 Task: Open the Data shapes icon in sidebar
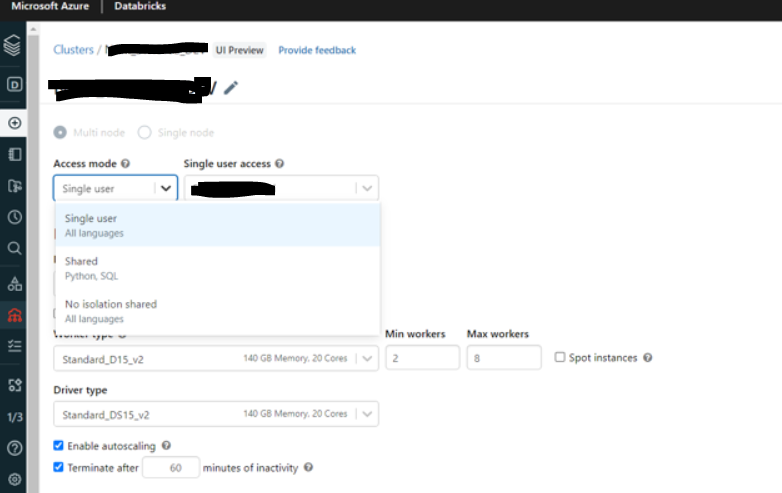tap(14, 284)
